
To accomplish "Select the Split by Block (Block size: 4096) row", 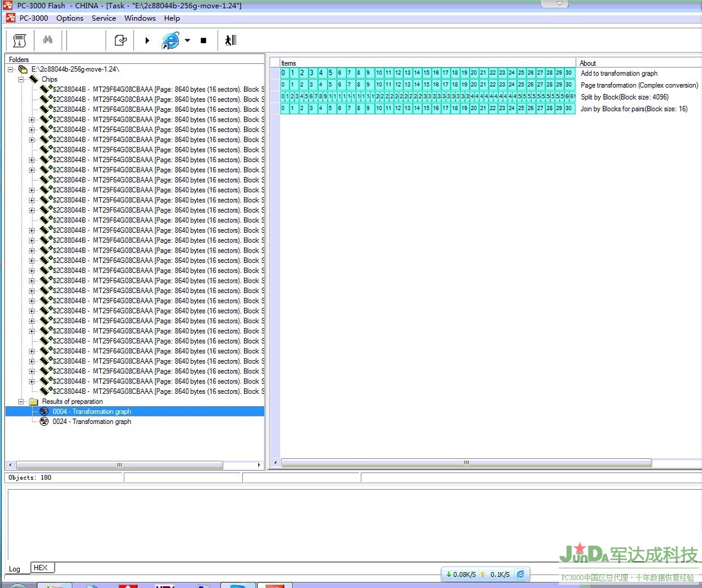I will 624,97.
